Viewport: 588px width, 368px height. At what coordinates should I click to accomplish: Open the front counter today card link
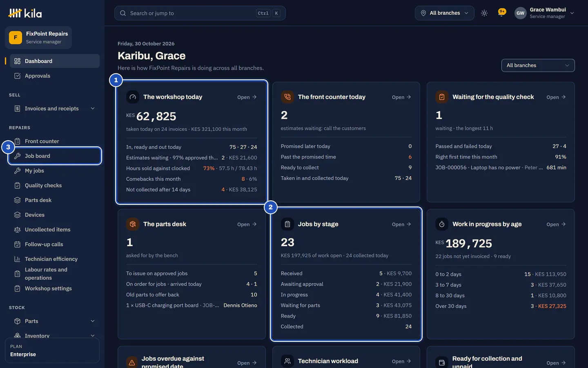coord(401,97)
